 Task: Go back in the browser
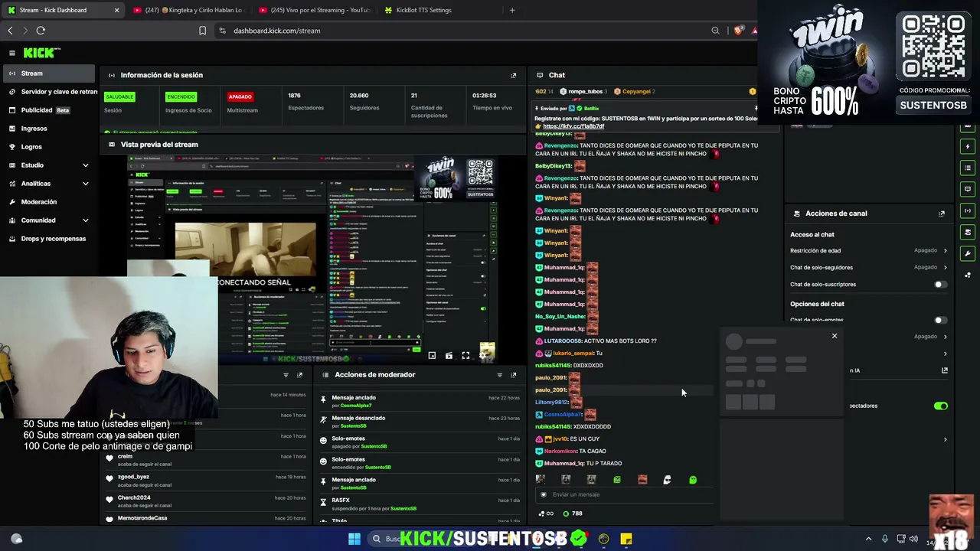point(10,31)
